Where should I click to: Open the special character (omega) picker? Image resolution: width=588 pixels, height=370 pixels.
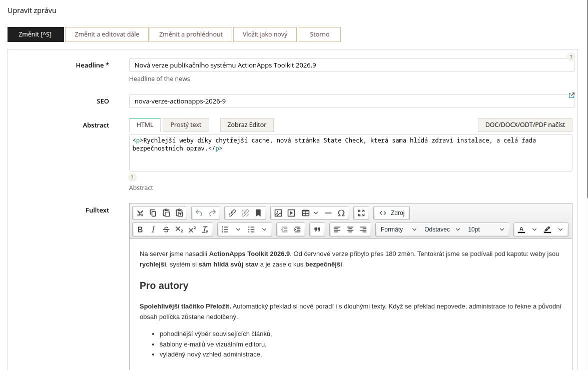coord(341,213)
